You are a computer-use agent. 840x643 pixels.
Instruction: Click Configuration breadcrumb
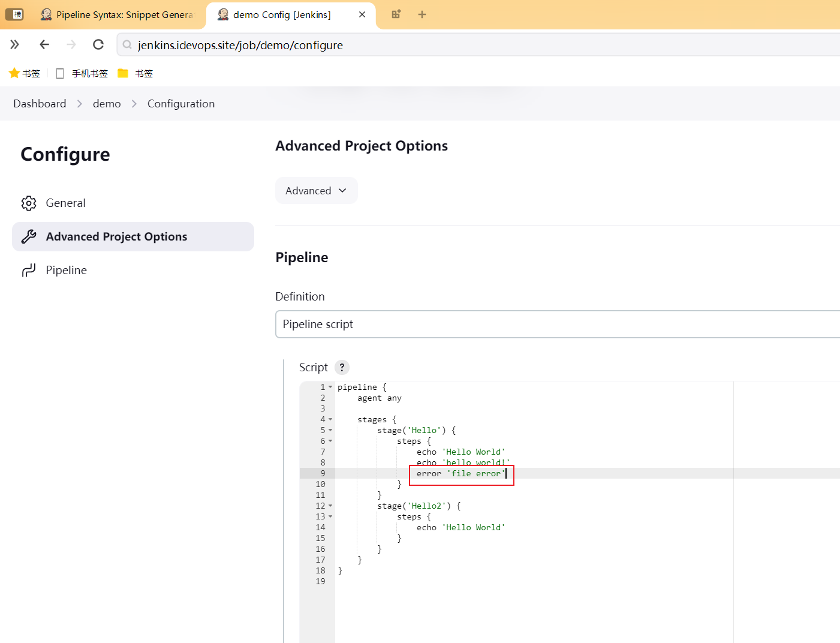click(x=181, y=104)
